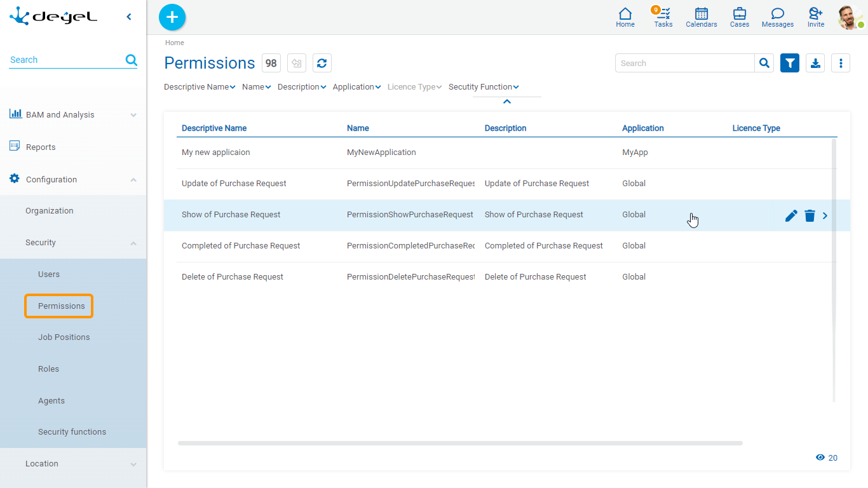Click the refresh icon beside Permissions count
The width and height of the screenshot is (868, 488).
coord(322,63)
